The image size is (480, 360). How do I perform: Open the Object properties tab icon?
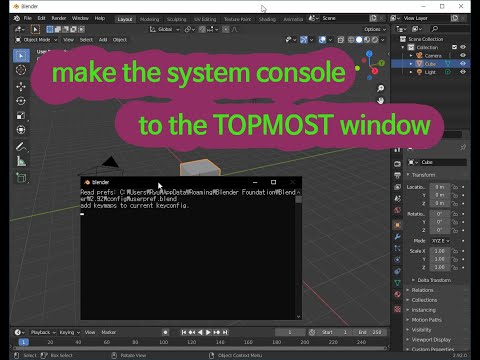397,225
